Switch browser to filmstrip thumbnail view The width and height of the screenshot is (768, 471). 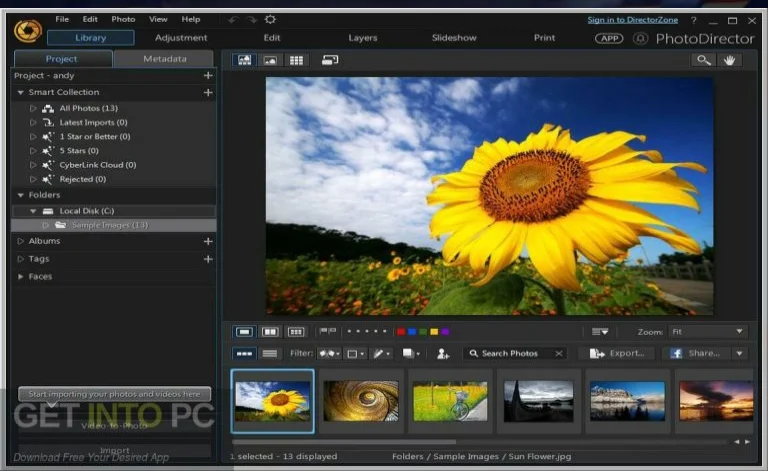pyautogui.click(x=244, y=353)
